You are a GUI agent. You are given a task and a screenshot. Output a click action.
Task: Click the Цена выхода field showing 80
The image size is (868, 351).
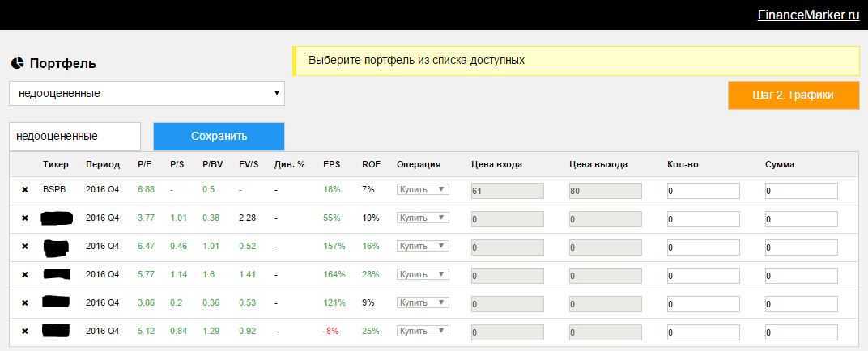pos(605,191)
